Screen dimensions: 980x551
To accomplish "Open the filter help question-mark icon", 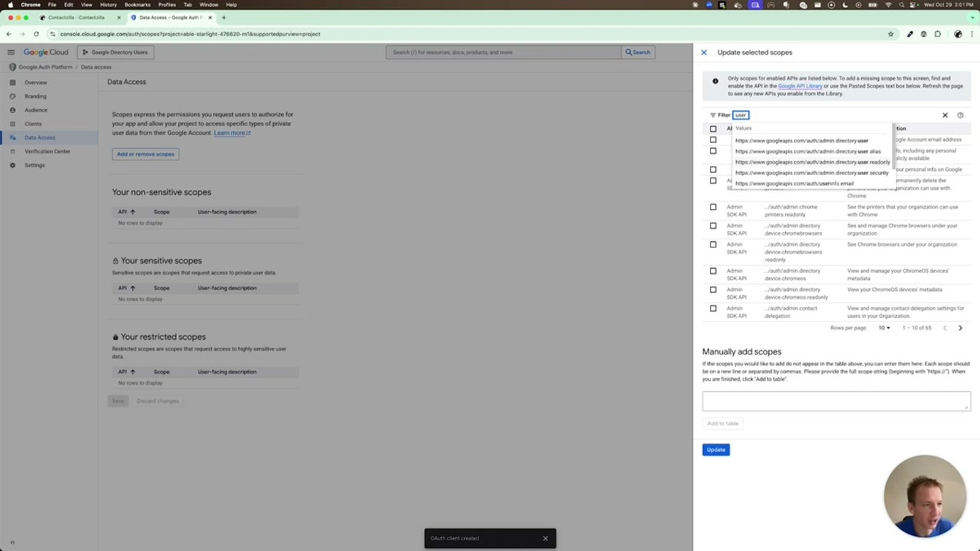I will coord(960,115).
